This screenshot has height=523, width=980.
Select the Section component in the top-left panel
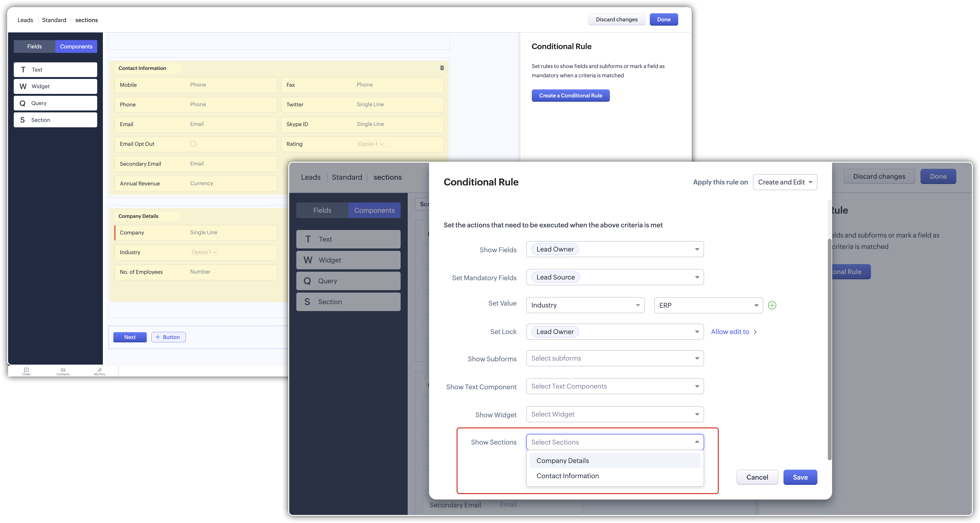55,120
